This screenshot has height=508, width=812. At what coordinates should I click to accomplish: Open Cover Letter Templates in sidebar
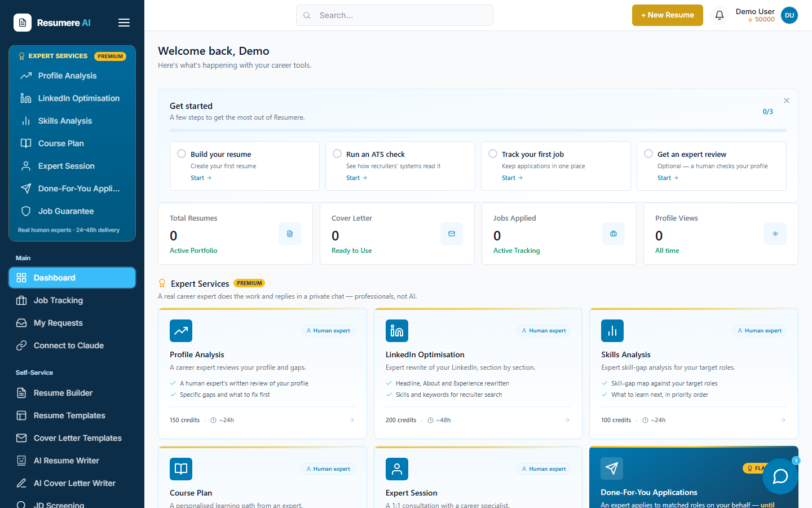click(x=72, y=438)
